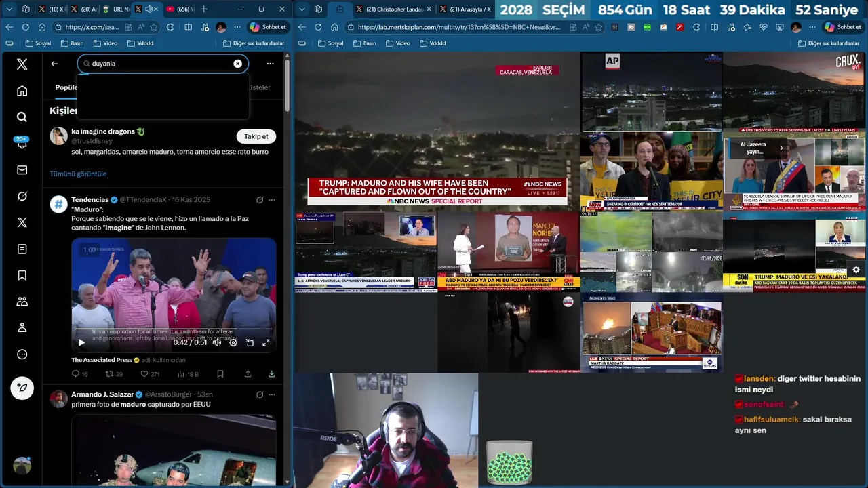Favorite the x.com page with the star

tap(153, 27)
